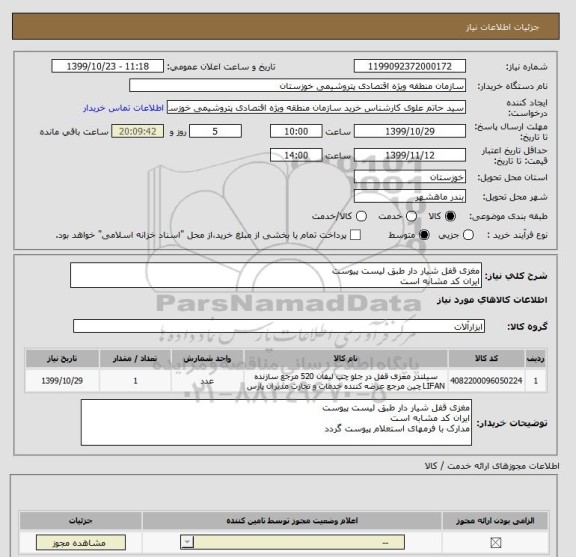Click the buyer explanations text box
Viewport: 576px width, 557px height.
click(x=276, y=423)
